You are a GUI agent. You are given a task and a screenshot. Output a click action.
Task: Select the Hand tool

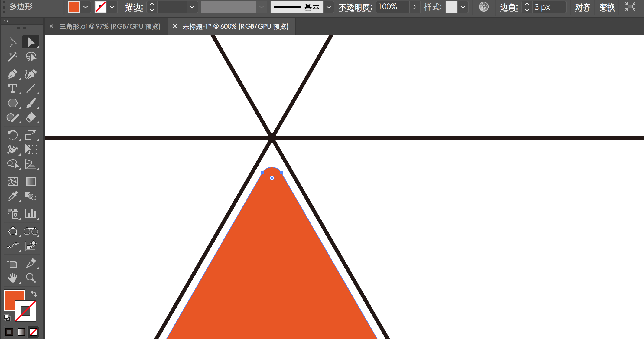[12, 278]
